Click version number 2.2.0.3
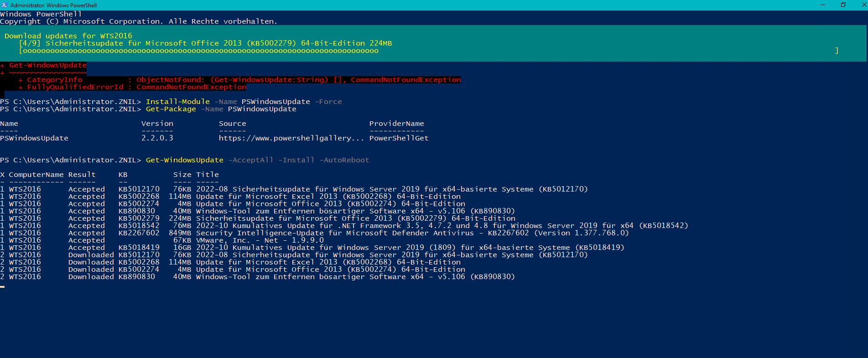 pos(157,138)
